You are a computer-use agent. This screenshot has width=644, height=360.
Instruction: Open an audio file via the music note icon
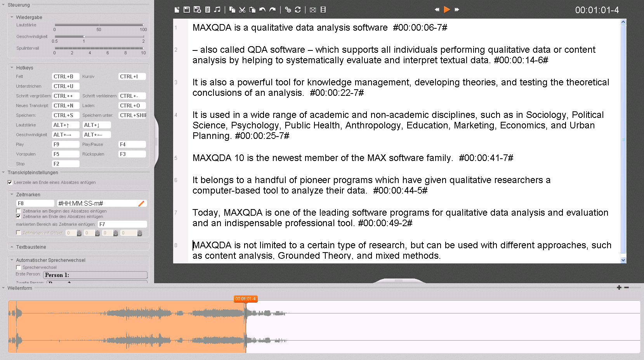217,10
